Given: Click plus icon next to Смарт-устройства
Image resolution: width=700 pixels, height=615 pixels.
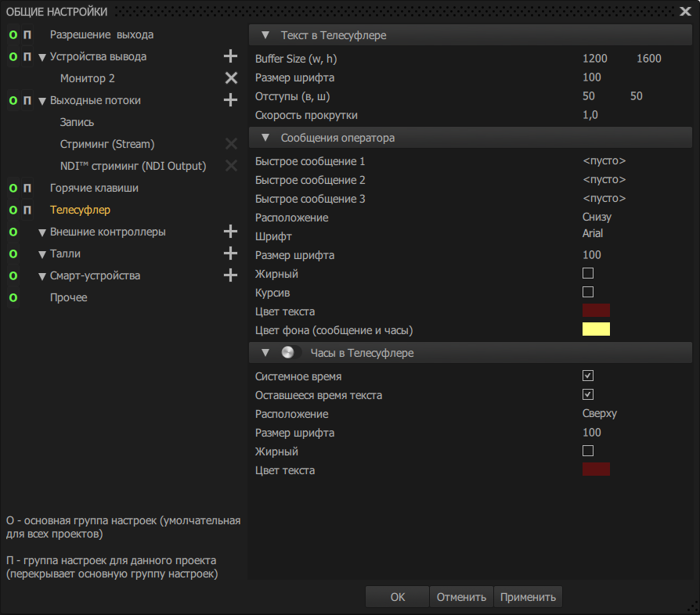Looking at the screenshot, I should pos(230,275).
